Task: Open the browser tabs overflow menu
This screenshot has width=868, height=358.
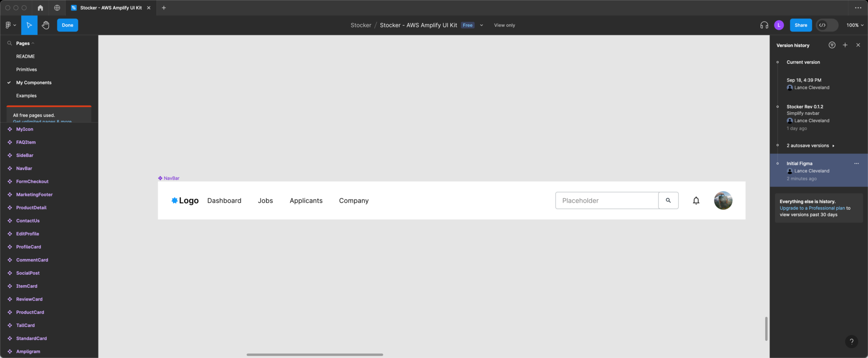Action: click(x=858, y=8)
